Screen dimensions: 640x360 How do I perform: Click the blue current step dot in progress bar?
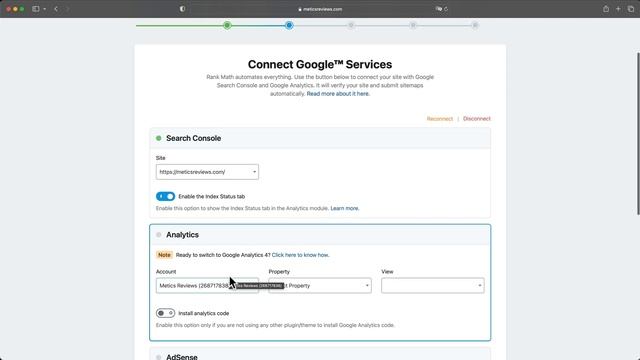(x=289, y=25)
